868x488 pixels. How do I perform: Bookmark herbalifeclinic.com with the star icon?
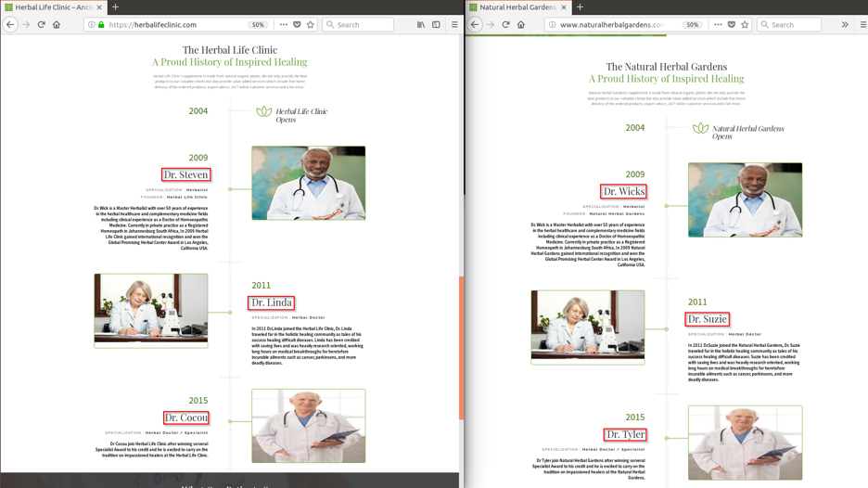311,25
